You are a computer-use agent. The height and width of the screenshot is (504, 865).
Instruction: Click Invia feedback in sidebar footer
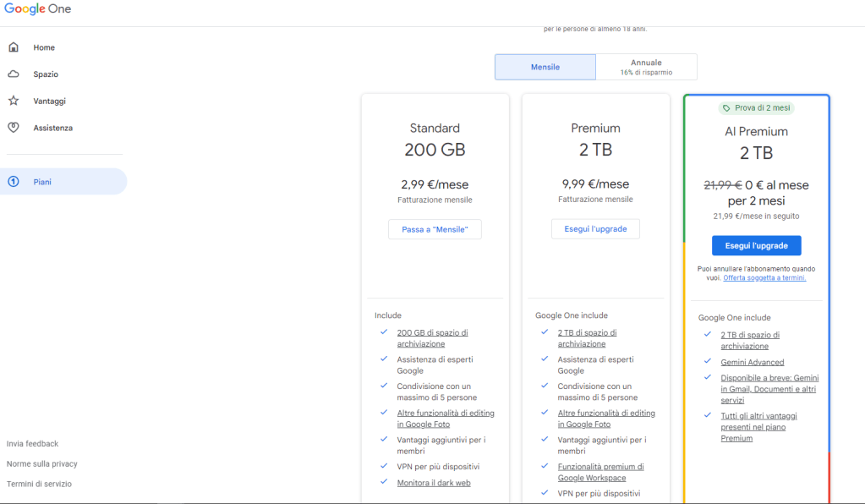[x=32, y=443]
